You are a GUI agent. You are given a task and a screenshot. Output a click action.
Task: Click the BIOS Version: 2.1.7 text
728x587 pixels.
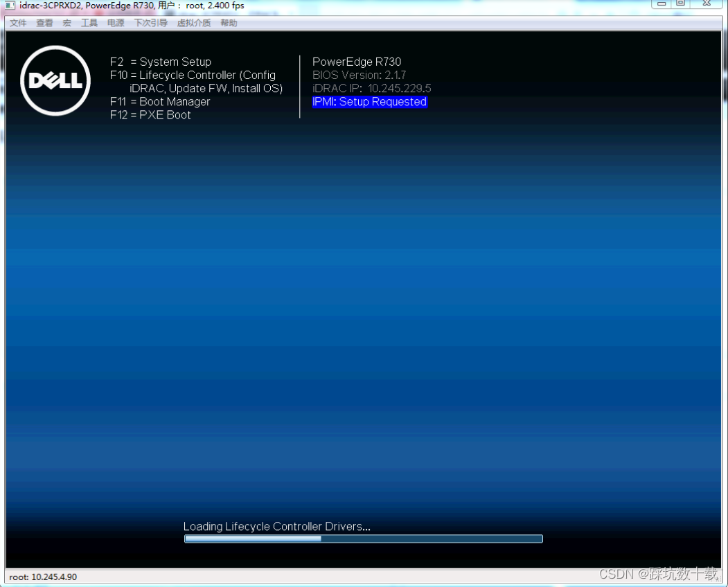(359, 75)
